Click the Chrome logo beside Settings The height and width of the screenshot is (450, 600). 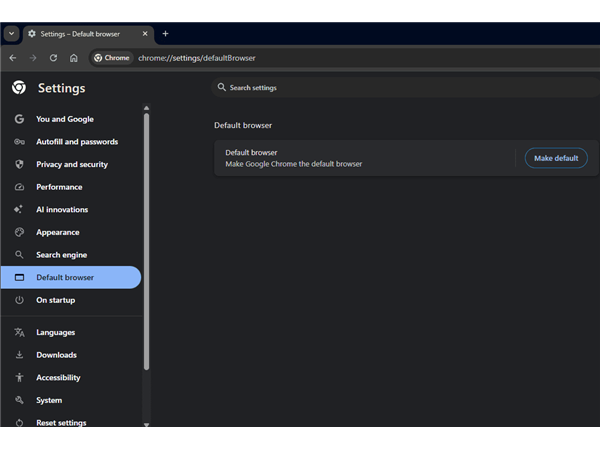[x=19, y=88]
